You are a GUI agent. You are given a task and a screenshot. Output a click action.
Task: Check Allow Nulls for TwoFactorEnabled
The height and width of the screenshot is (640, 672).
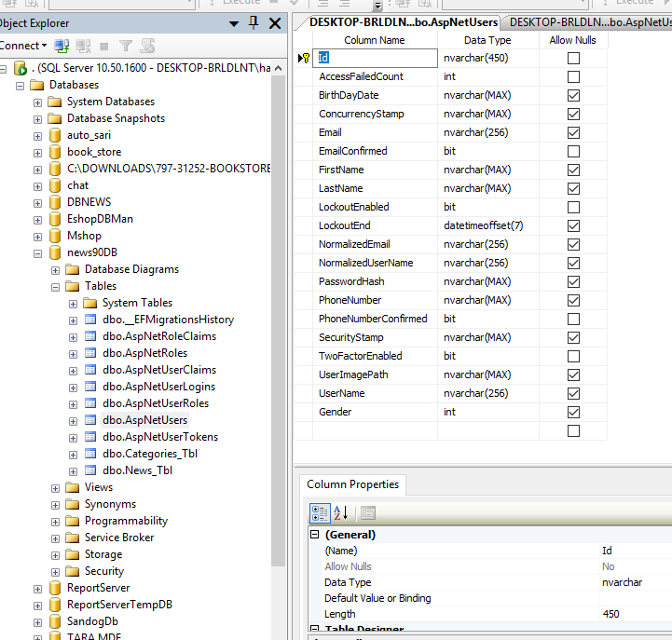pyautogui.click(x=573, y=356)
